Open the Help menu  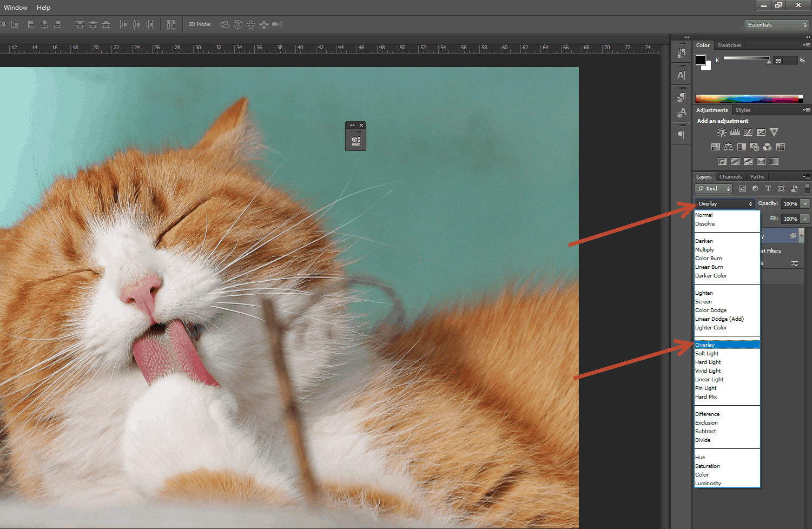coord(43,8)
